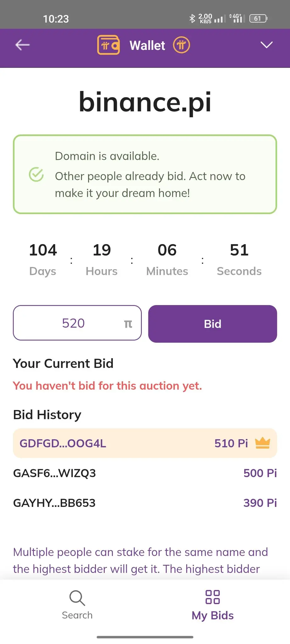Select the GASF6...WIZQ3 bid entry
The height and width of the screenshot is (644, 290).
[145, 473]
